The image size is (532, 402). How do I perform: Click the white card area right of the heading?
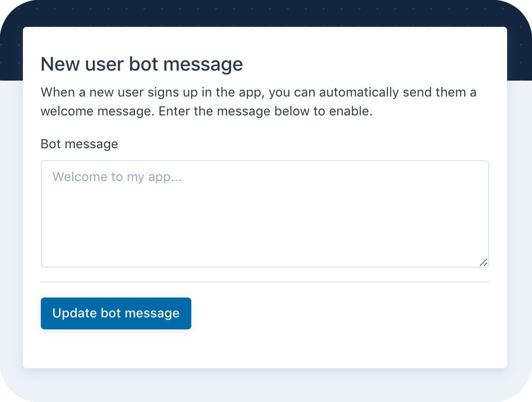pos(374,64)
